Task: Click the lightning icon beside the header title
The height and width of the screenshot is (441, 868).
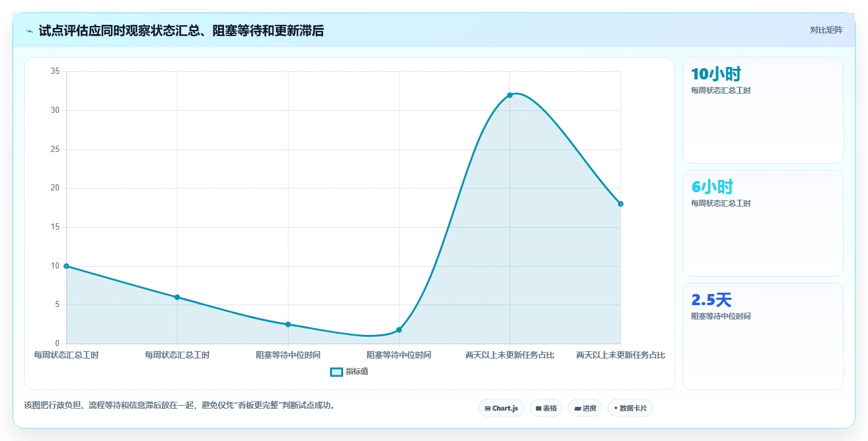Action: (29, 31)
